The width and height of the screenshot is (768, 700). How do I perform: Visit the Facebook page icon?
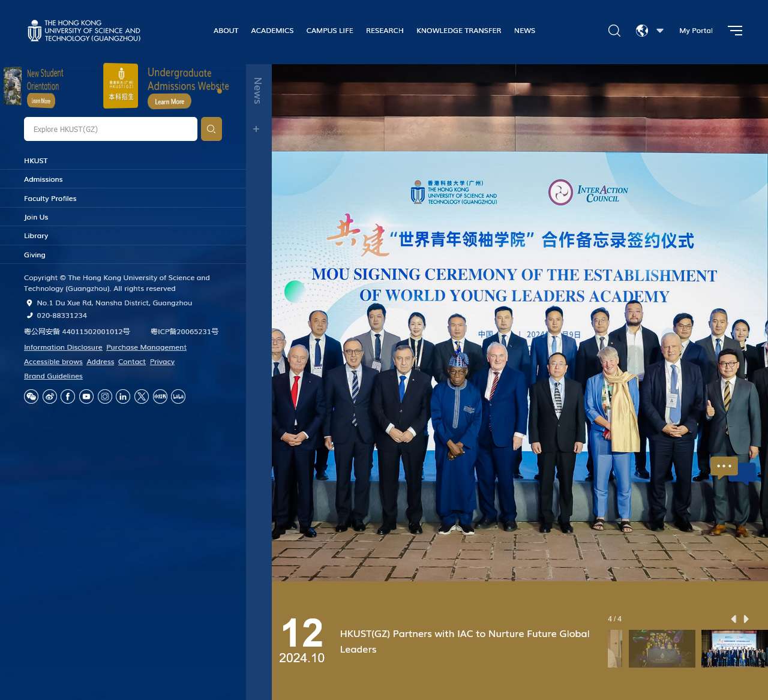click(x=68, y=396)
